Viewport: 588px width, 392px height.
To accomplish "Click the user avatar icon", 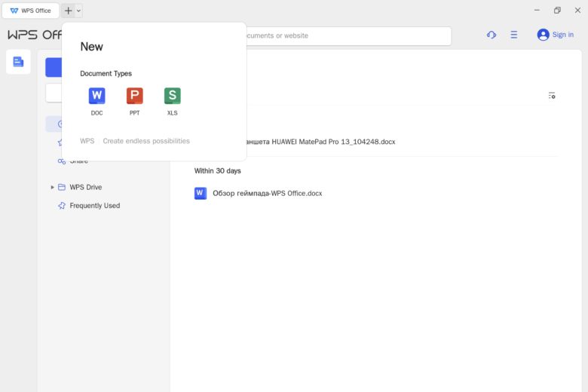I will [543, 35].
